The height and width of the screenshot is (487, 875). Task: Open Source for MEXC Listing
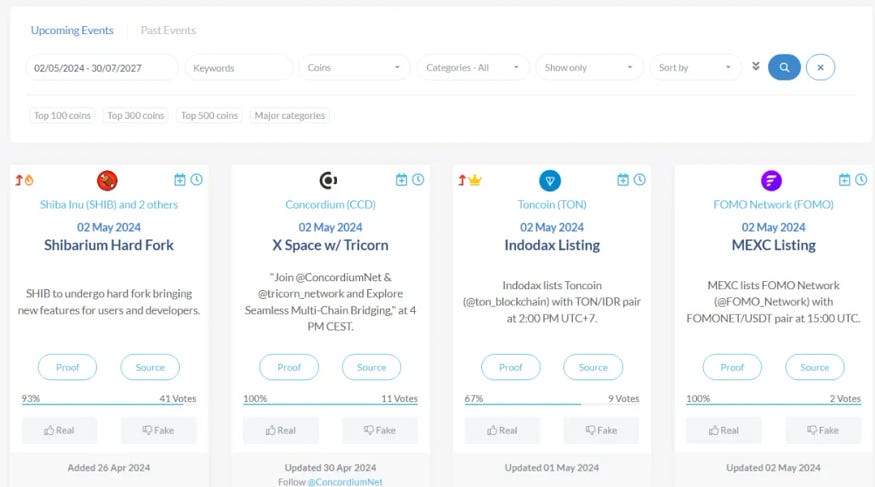coord(815,367)
